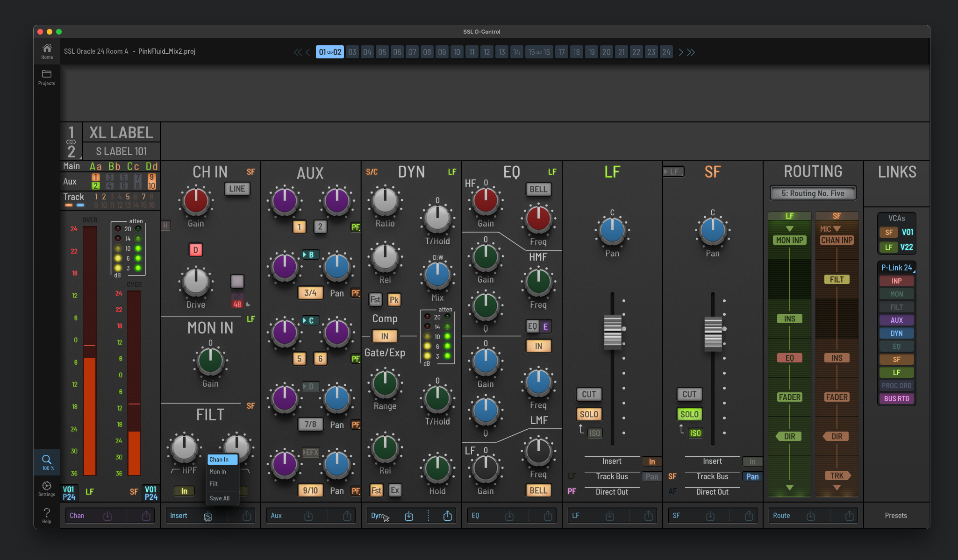This screenshot has height=560, width=958.
Task: Click EQ preset load icon
Action: [509, 516]
